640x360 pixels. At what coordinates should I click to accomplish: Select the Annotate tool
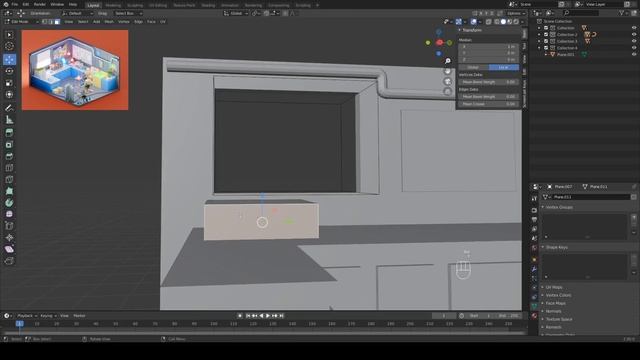[9, 108]
